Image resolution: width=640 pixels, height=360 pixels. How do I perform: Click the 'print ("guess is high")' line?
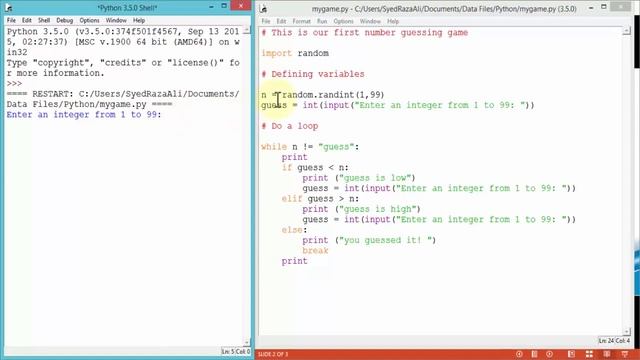361,209
